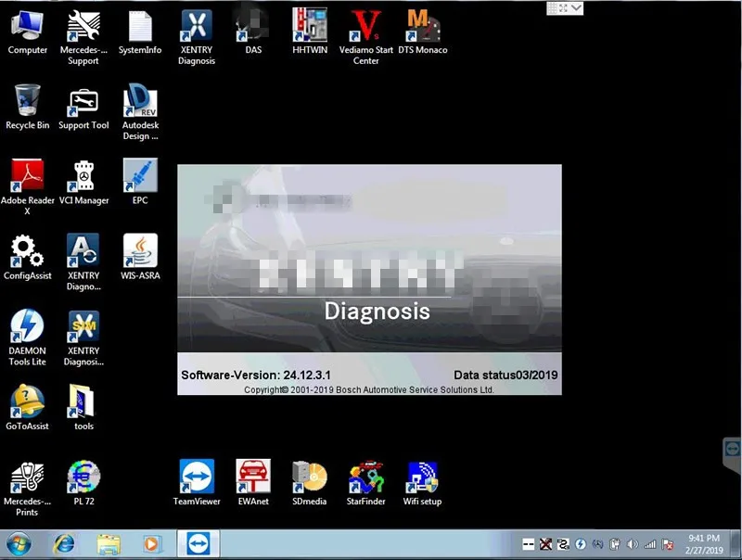Open the Computer desktop icon
Image resolution: width=742 pixels, height=560 pixels.
tap(28, 32)
